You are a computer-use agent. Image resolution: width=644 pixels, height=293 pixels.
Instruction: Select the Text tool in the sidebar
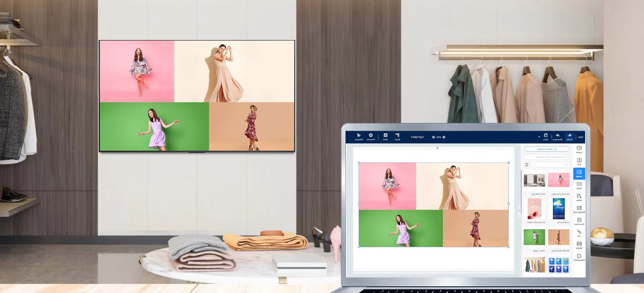tap(579, 162)
